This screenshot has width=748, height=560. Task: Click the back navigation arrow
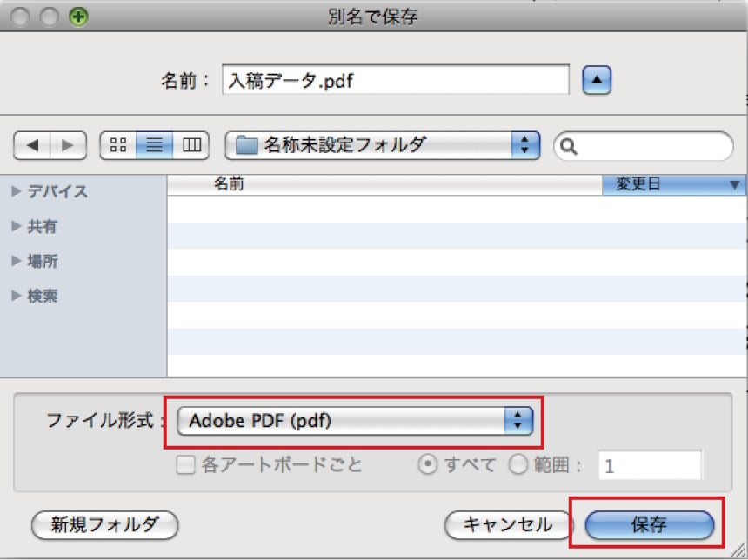coord(33,146)
